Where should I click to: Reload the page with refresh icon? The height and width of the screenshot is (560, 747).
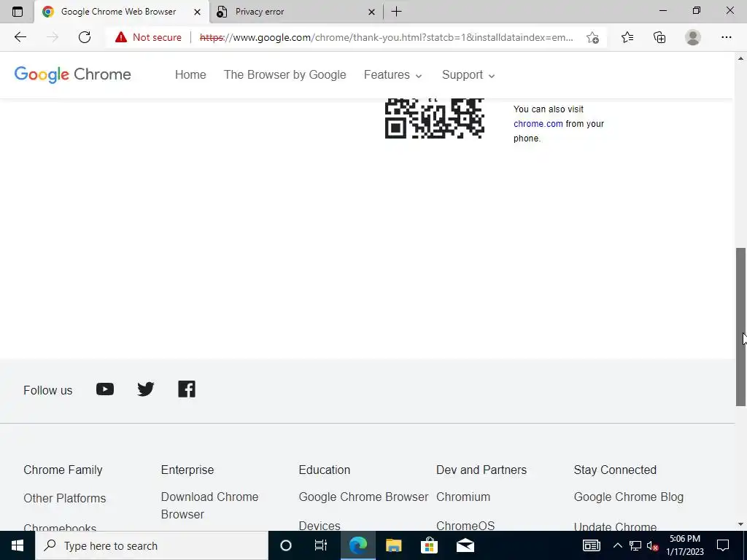tap(85, 37)
